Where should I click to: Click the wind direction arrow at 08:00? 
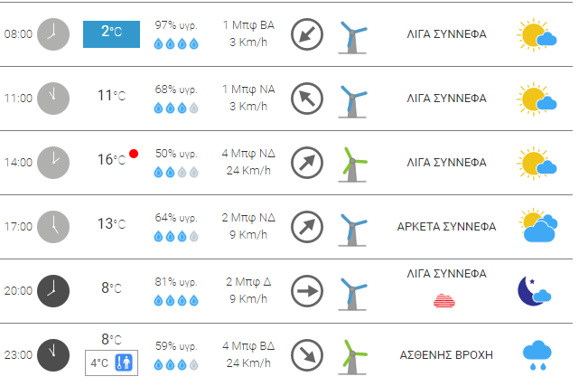click(x=307, y=34)
